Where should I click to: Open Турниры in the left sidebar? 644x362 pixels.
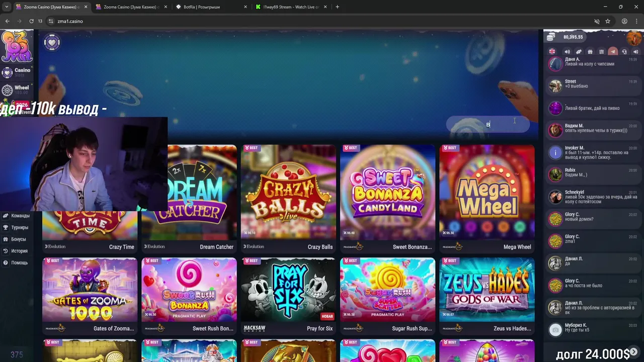click(16, 227)
